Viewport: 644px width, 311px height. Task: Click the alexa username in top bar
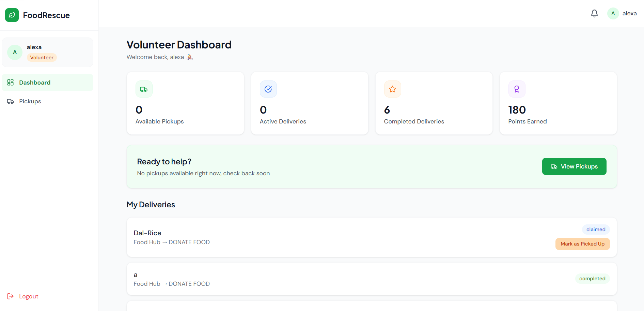(x=629, y=13)
